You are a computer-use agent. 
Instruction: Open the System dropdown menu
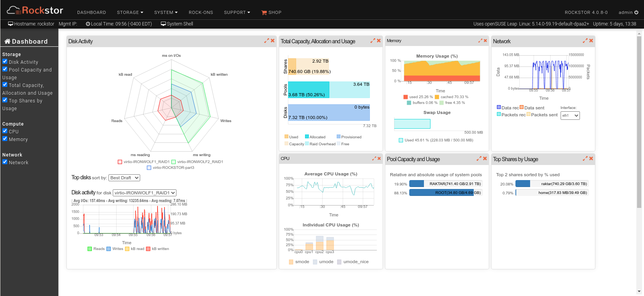pos(166,12)
